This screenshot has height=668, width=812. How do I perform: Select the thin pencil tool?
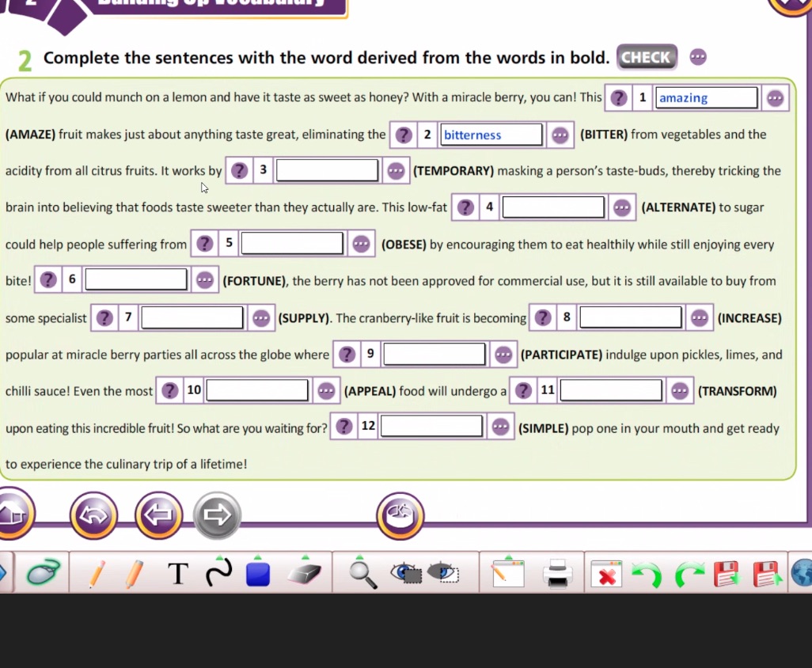(97, 573)
